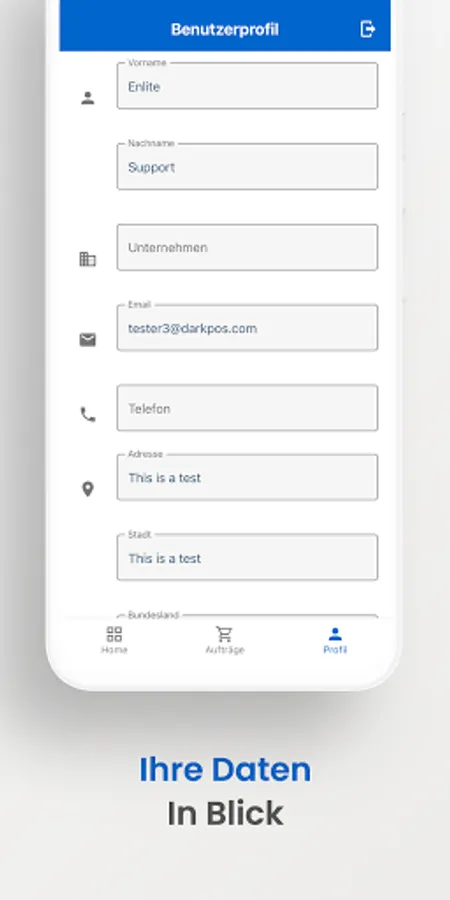Click the Benutzerprofil header title
This screenshot has height=900, width=450.
point(224,29)
